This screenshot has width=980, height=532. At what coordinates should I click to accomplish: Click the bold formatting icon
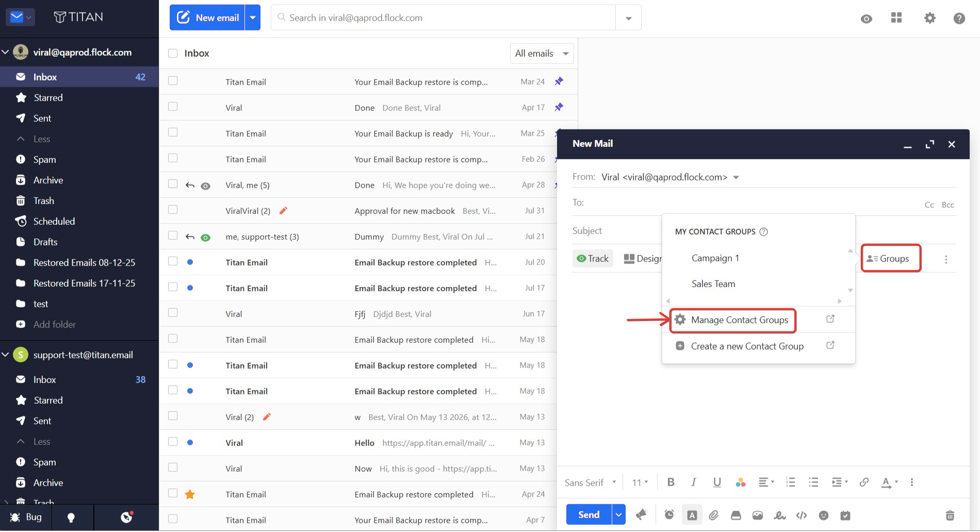[x=671, y=482]
